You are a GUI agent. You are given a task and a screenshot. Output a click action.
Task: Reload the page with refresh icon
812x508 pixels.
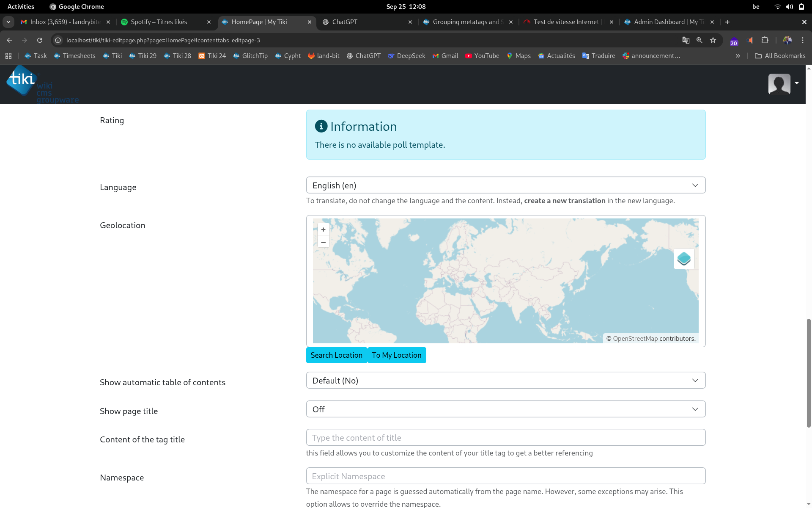pyautogui.click(x=40, y=40)
